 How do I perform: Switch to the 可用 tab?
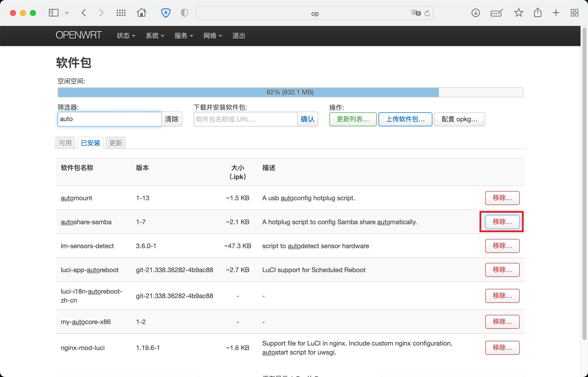point(65,143)
